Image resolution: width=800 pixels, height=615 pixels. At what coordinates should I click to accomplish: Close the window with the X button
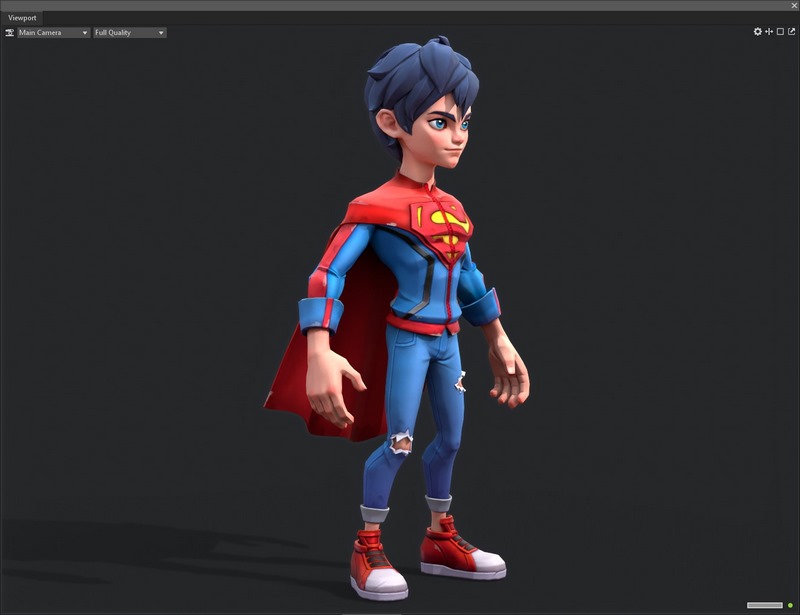tap(794, 6)
